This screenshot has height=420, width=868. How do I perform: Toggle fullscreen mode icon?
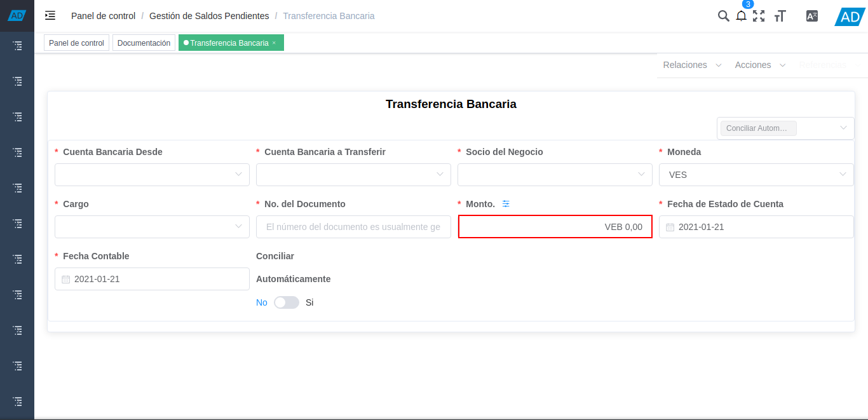[x=759, y=16]
